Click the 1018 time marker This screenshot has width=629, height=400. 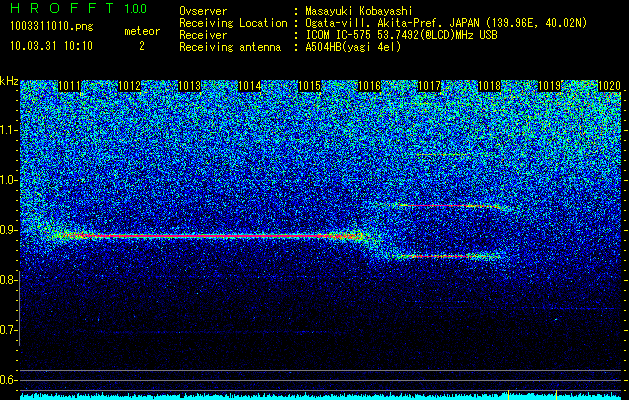point(489,86)
